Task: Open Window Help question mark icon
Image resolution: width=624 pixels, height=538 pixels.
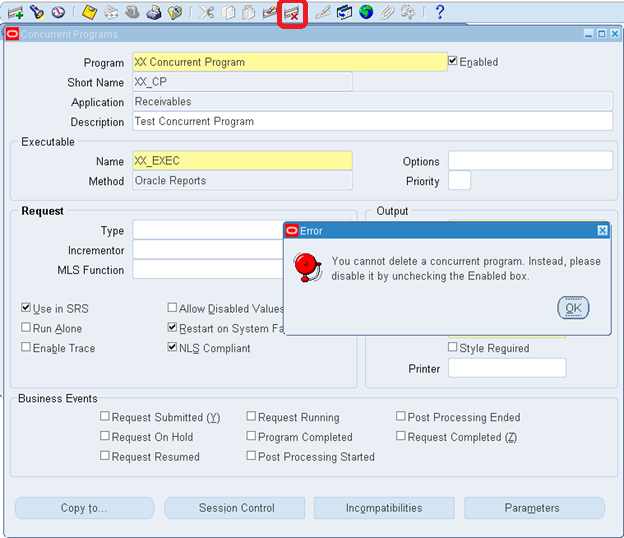Action: (440, 12)
